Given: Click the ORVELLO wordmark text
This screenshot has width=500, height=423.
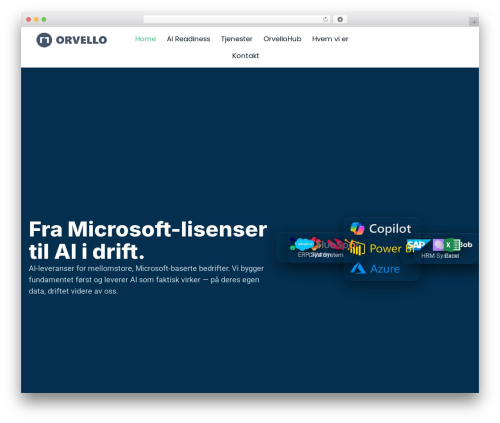Looking at the screenshot, I should click(x=81, y=40).
